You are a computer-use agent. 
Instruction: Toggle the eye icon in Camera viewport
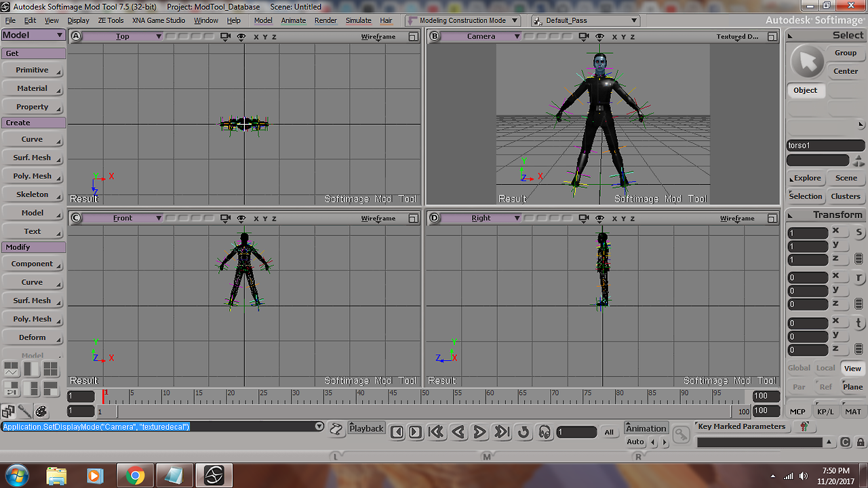[x=599, y=37]
